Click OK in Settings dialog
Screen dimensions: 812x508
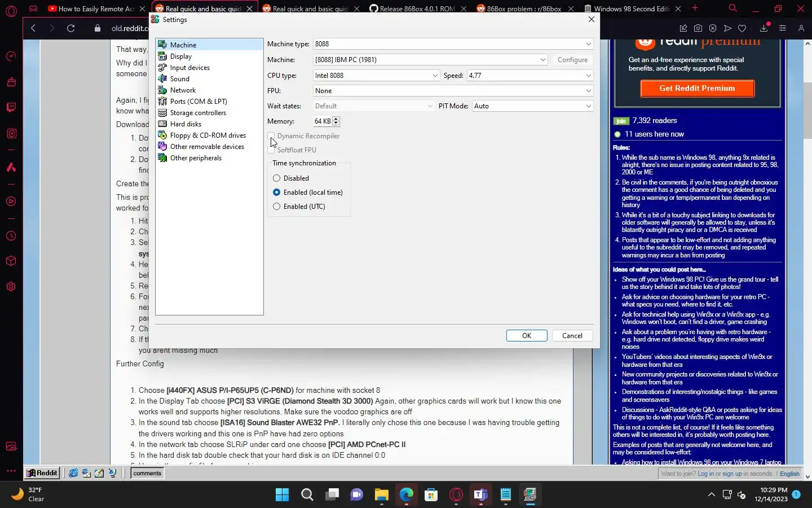(527, 336)
